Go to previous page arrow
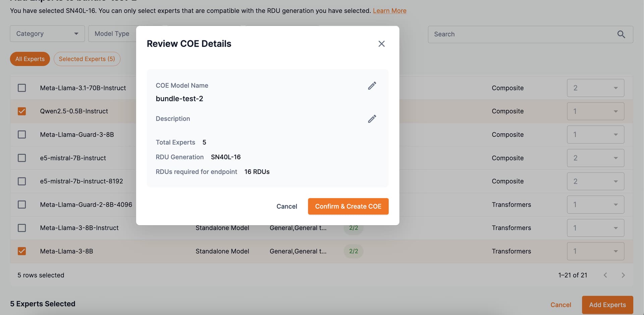 605,275
